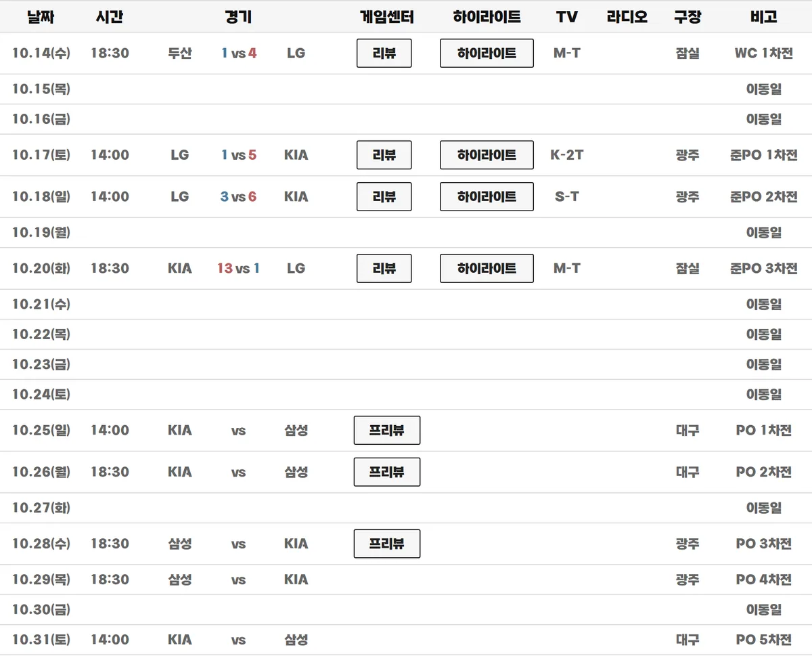Click the date cell 10.27(화)
This screenshot has width=812, height=656.
(41, 508)
